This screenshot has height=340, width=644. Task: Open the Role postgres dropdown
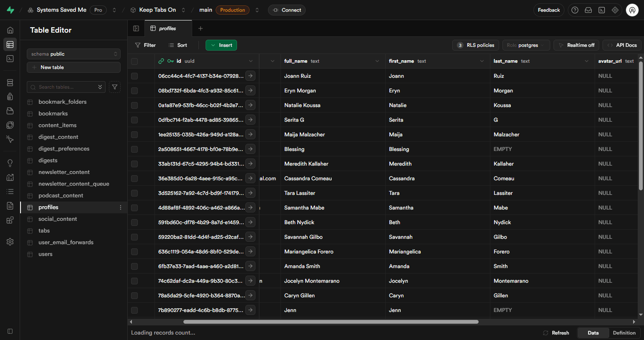[526, 45]
